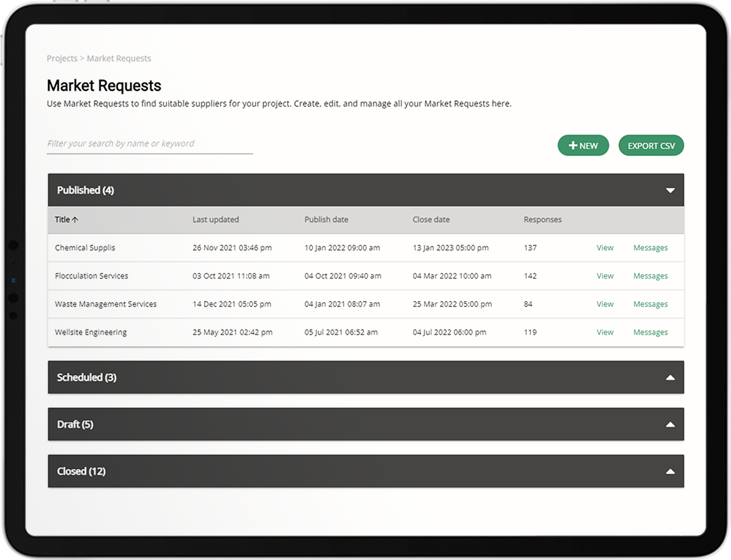
Task: Sort by Last updated column
Action: point(216,220)
